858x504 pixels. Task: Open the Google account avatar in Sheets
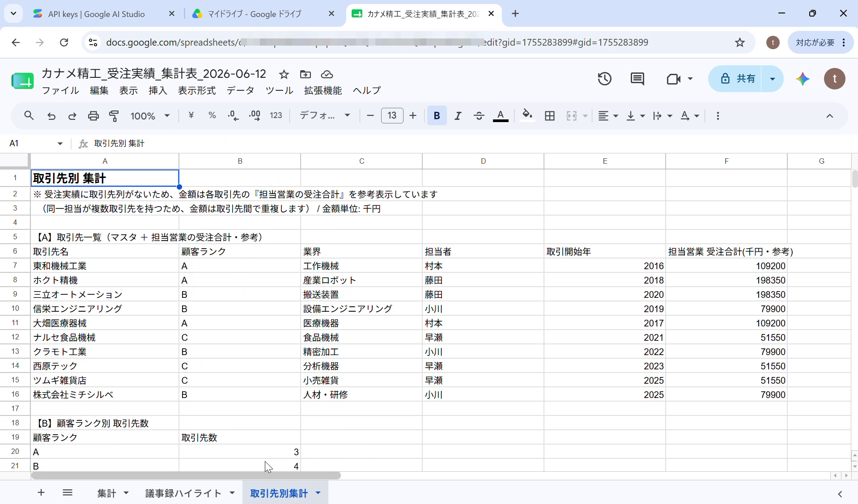pos(834,79)
